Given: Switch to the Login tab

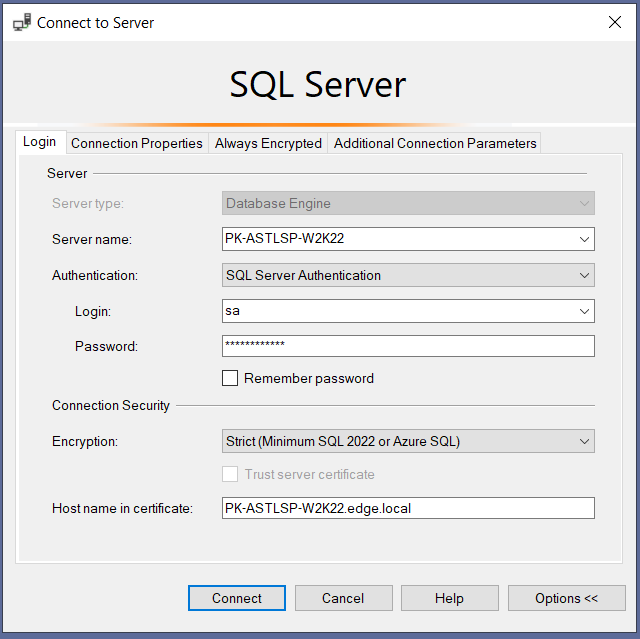Looking at the screenshot, I should [x=40, y=142].
